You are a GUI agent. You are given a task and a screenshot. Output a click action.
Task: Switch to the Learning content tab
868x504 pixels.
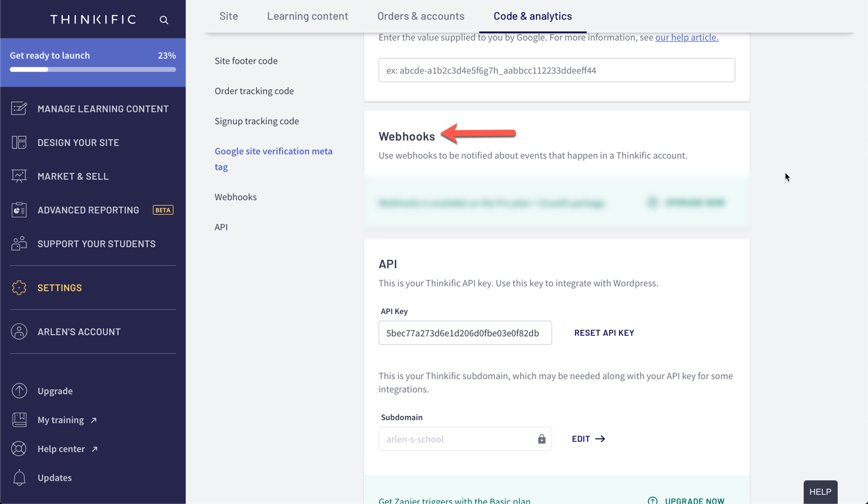pyautogui.click(x=307, y=16)
